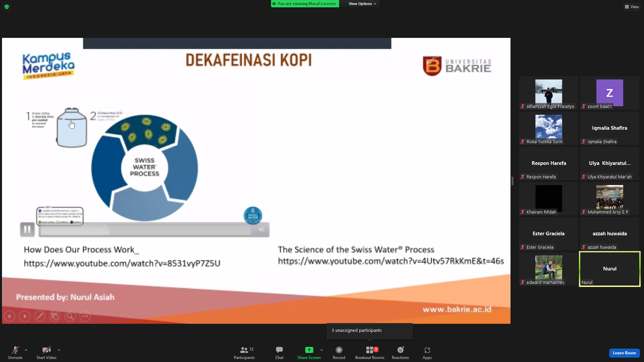Click the '3 unassigned participants' popup
The width and height of the screenshot is (644, 362).
370,331
